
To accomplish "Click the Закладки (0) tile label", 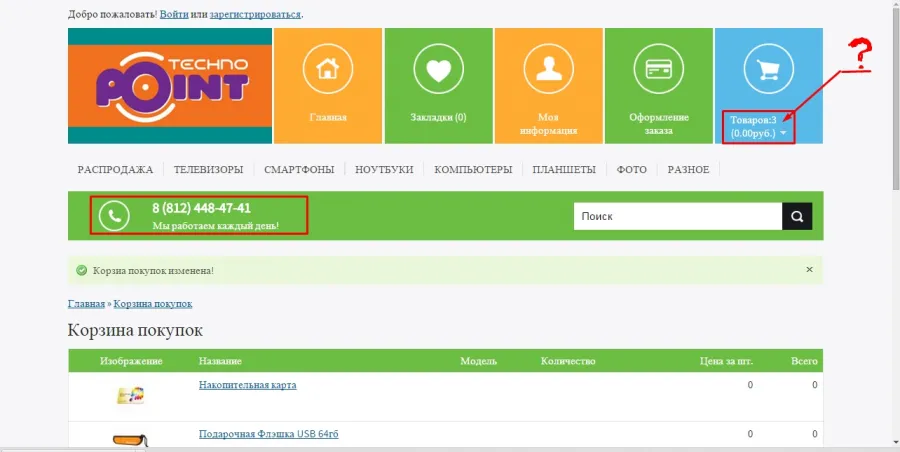I will click(439, 118).
